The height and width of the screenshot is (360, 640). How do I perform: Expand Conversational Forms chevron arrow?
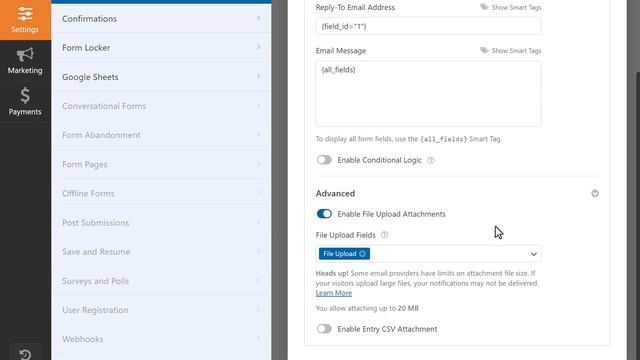[258, 106]
